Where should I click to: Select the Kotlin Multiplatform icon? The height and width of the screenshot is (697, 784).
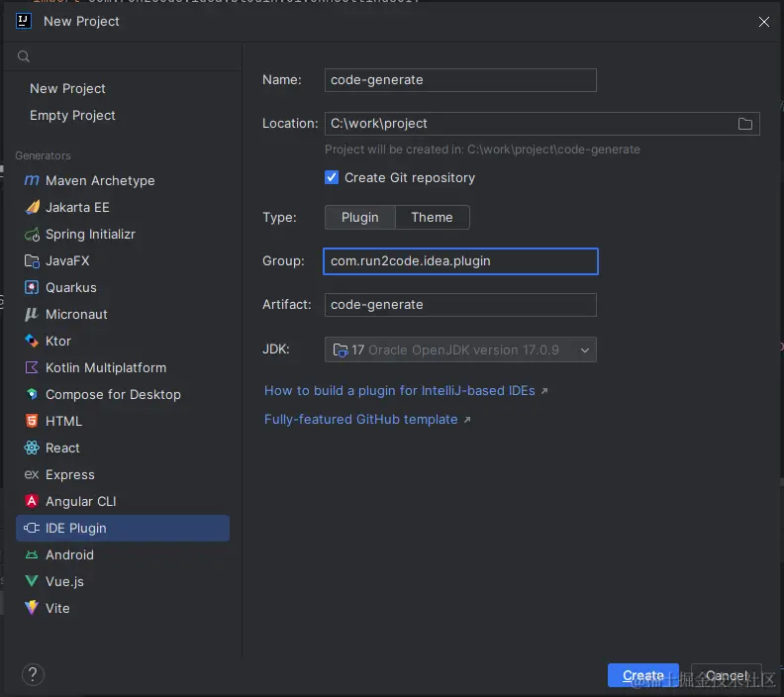click(32, 368)
